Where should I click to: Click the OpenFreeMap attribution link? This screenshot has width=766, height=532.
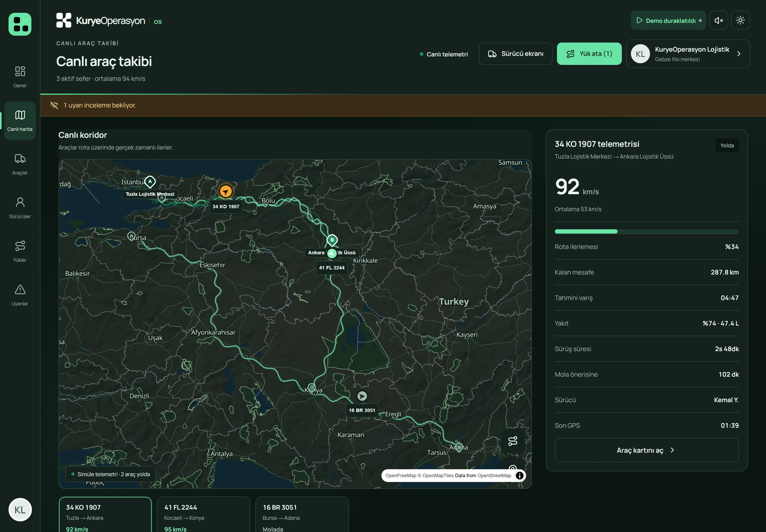point(401,476)
